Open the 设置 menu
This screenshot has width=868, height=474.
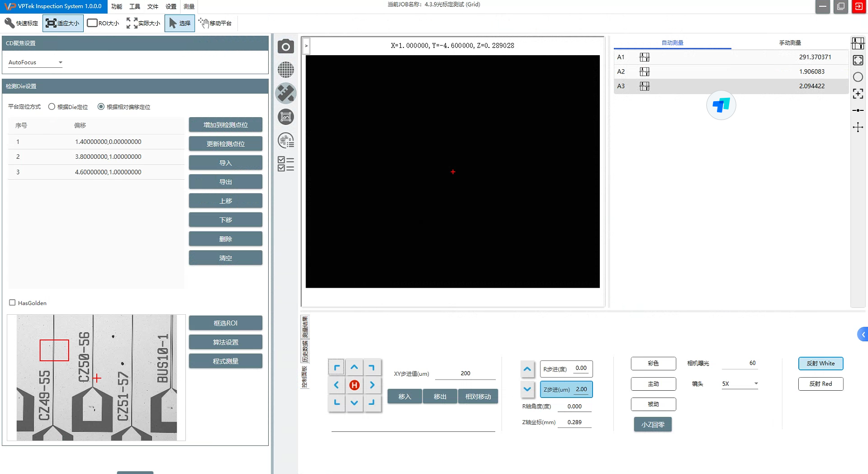171,6
